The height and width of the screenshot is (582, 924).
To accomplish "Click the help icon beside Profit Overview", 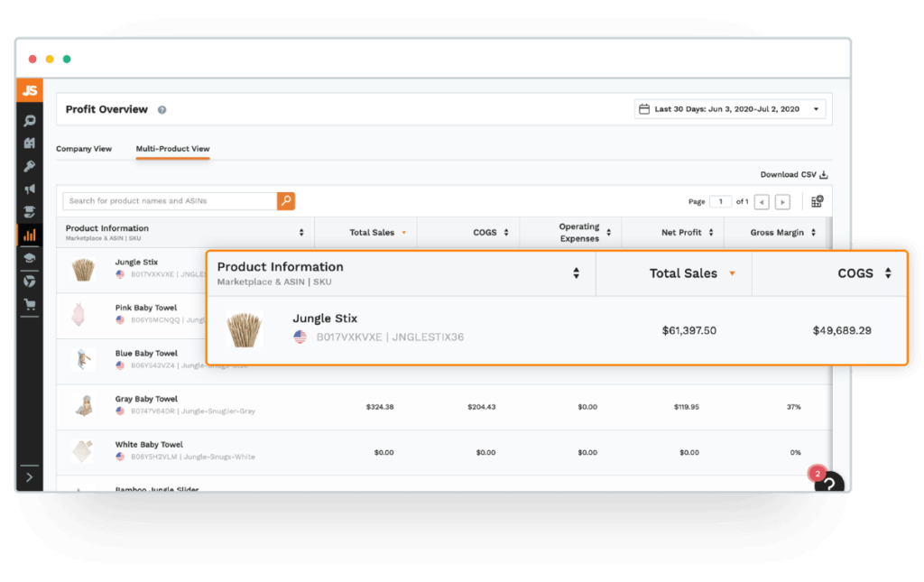I will click(162, 109).
